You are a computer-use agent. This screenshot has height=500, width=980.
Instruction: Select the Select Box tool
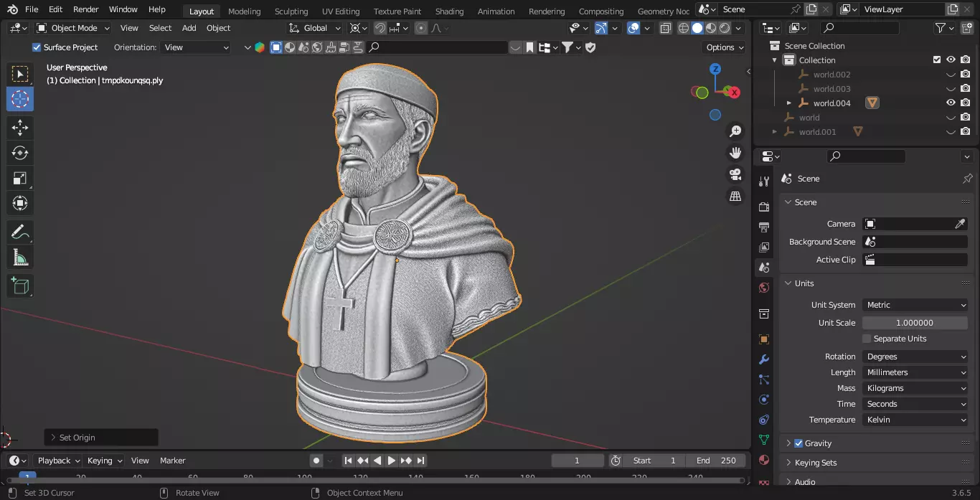(x=20, y=74)
